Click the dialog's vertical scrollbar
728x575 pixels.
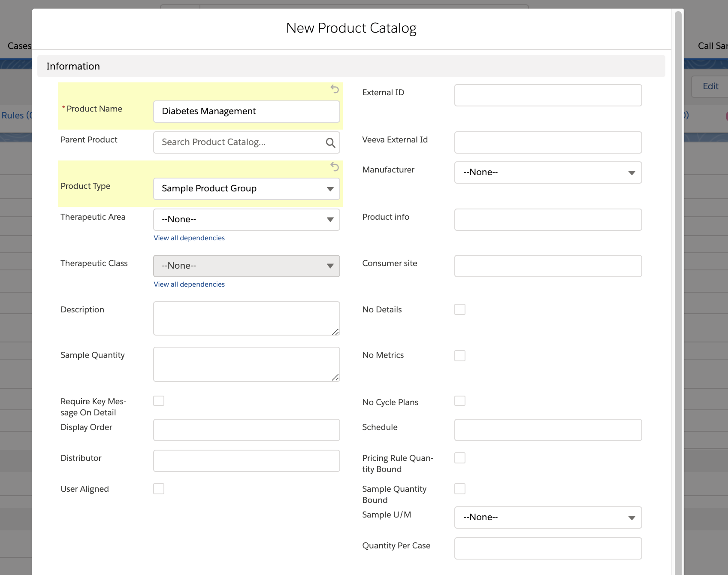tap(678, 257)
